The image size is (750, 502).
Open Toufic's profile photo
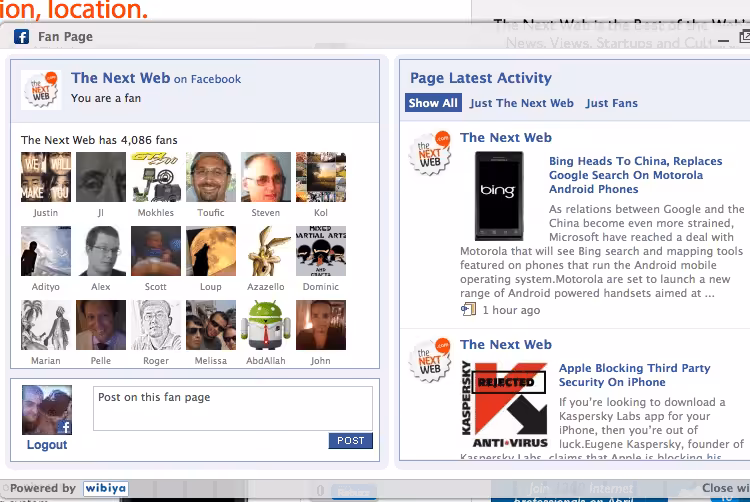pyautogui.click(x=211, y=177)
